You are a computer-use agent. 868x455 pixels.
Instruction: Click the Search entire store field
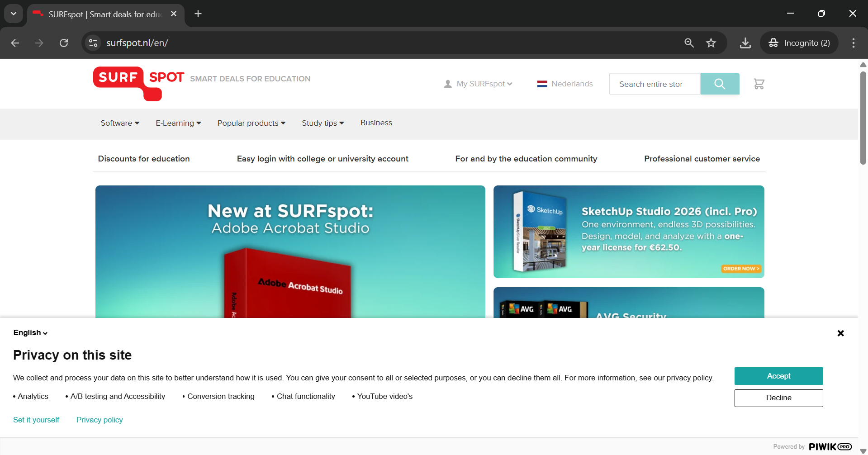click(x=654, y=84)
